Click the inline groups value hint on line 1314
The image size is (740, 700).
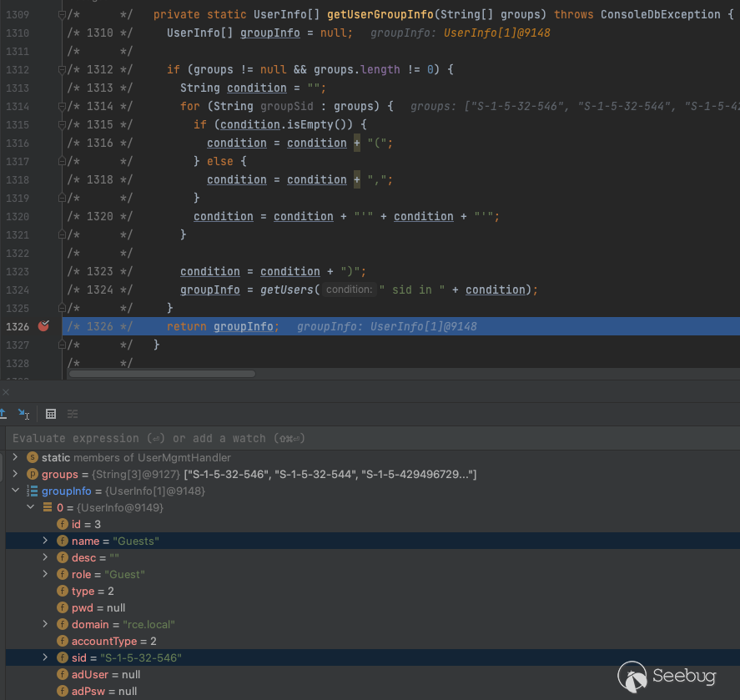coord(575,106)
